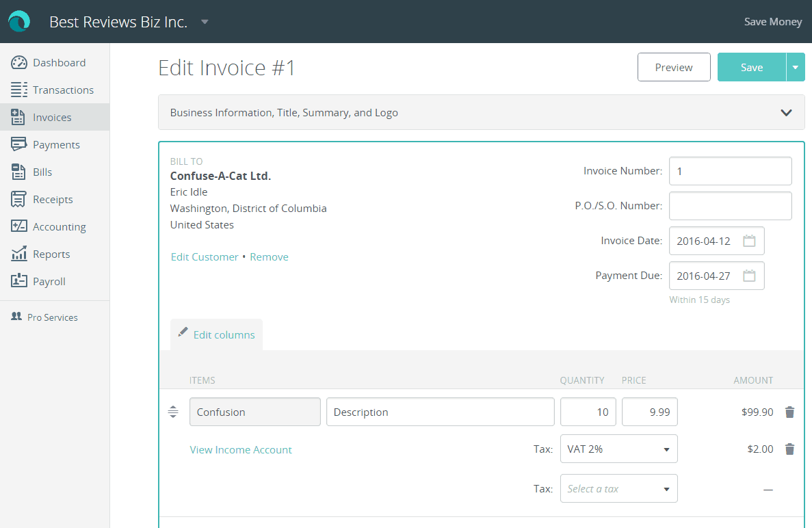Image resolution: width=812 pixels, height=528 pixels.
Task: Click the Payroll briefcase icon
Action: pos(18,281)
